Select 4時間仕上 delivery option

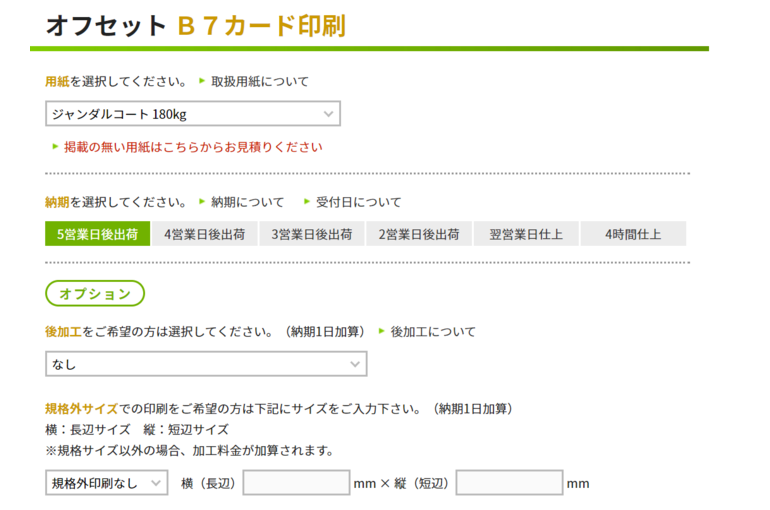coord(633,234)
